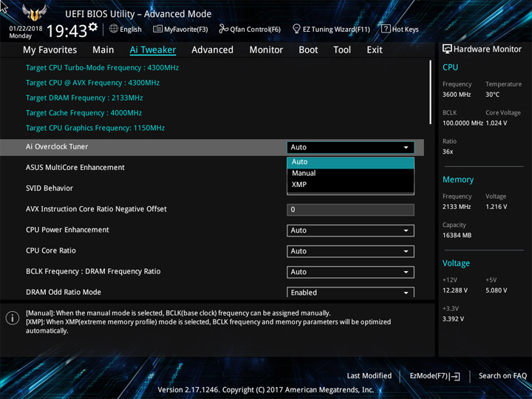Click Target CPU Turbo-Mode Frequency text
532x399 pixels.
coord(102,68)
